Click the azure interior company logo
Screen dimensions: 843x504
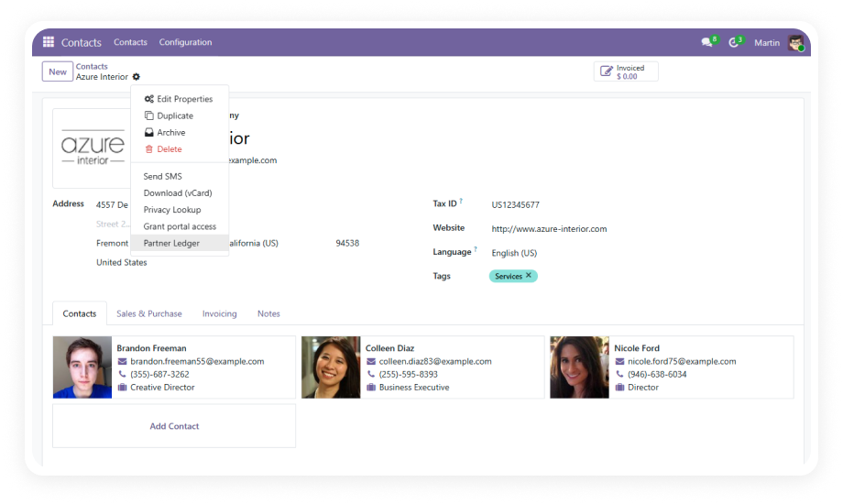point(92,148)
